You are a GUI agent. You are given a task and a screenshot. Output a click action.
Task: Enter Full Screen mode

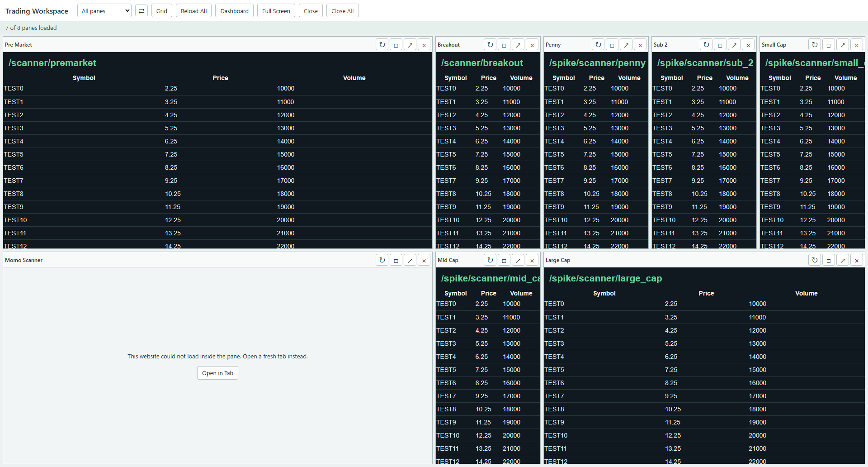pos(276,11)
